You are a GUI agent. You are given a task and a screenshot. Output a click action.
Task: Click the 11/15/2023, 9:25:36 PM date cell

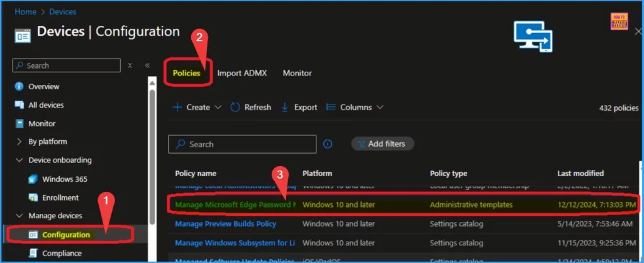[x=596, y=243]
